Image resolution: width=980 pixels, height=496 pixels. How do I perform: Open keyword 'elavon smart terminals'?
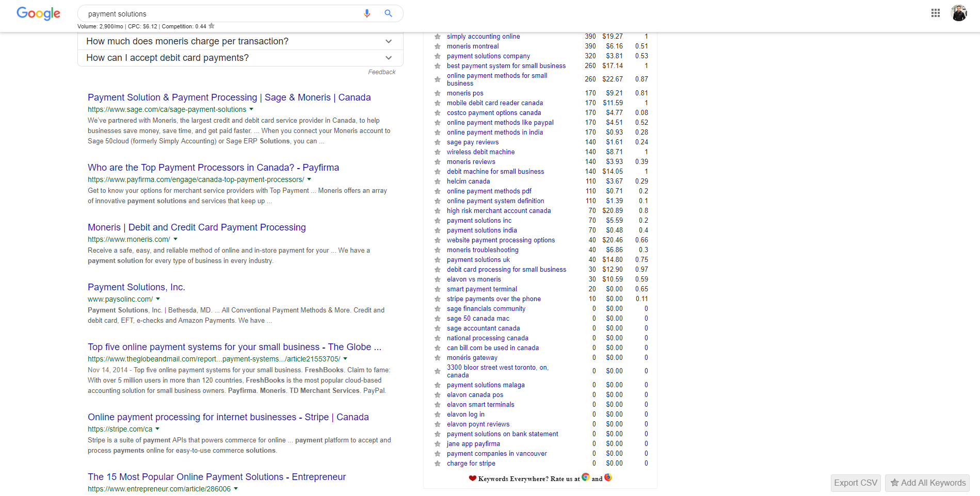point(480,405)
